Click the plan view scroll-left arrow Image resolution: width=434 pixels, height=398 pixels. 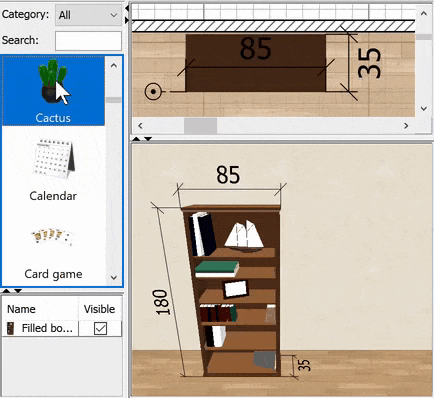pos(140,126)
